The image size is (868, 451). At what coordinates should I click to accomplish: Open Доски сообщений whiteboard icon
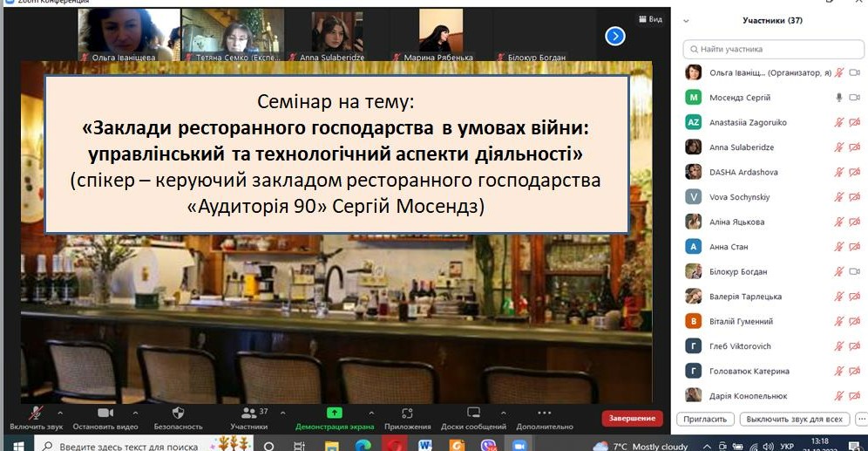[x=474, y=413]
